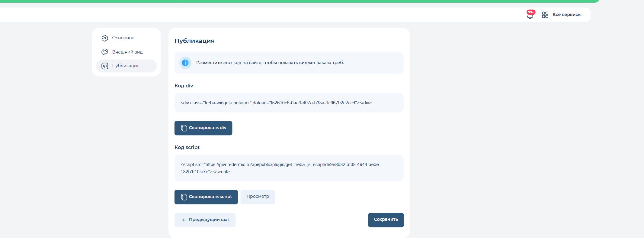
Task: Click the copy icon in Скопировать script button
Action: tap(184, 197)
